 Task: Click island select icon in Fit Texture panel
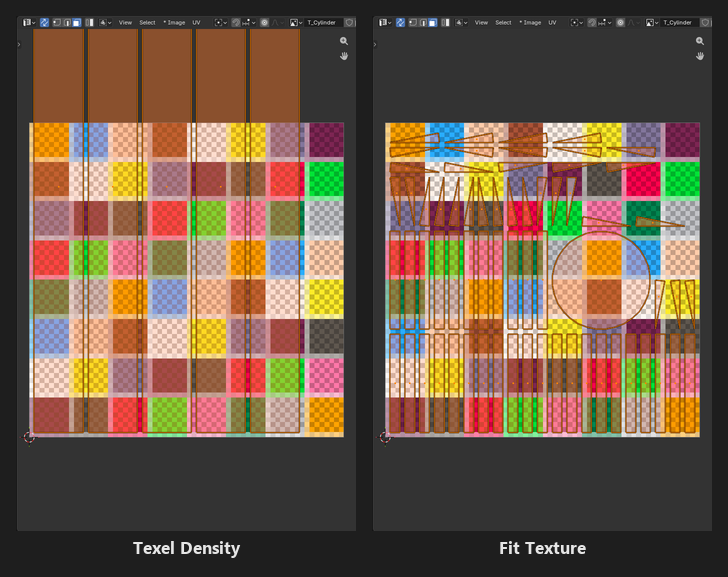click(x=446, y=22)
